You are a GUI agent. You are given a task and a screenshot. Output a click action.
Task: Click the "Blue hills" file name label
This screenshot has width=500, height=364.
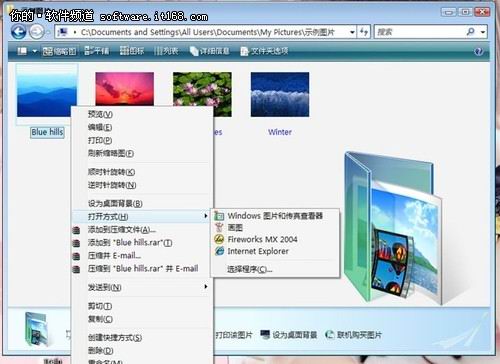[x=47, y=132]
